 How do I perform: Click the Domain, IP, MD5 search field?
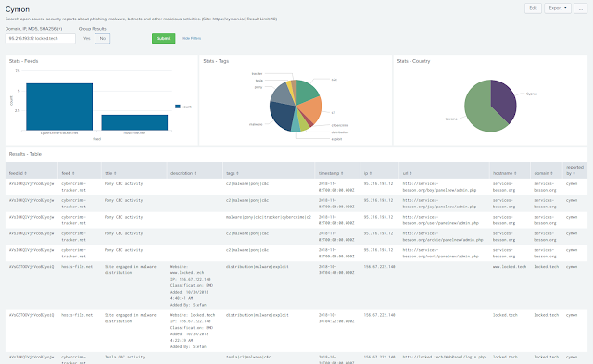tap(41, 39)
